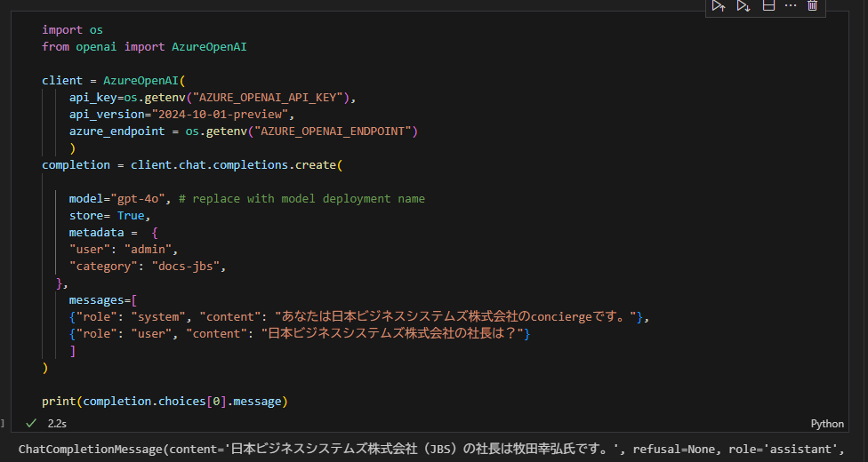
Task: Change the cell language from Python
Action: (827, 424)
